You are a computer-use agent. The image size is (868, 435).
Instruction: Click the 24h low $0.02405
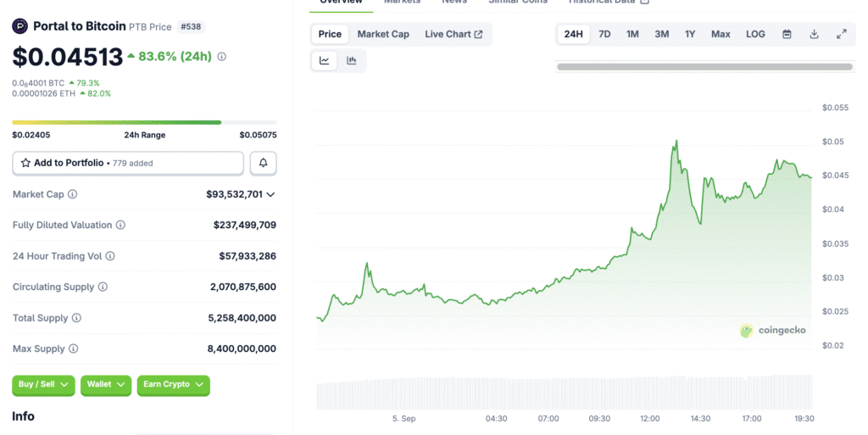pyautogui.click(x=31, y=135)
